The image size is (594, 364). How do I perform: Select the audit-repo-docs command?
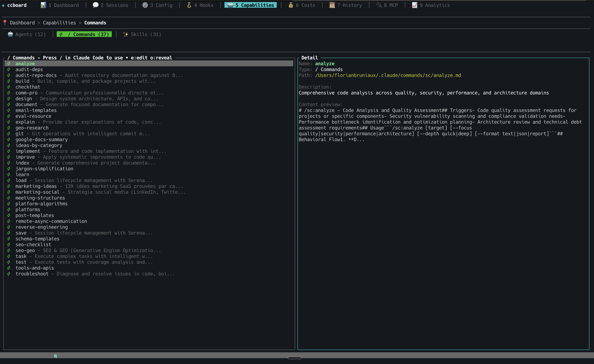[36, 75]
